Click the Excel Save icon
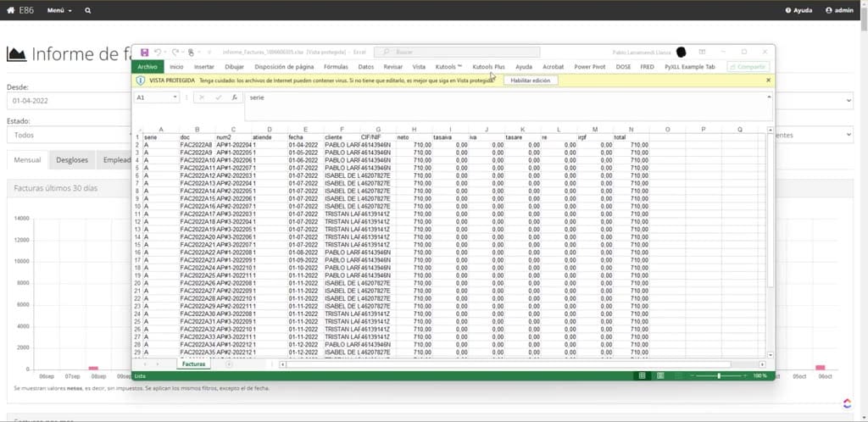The height and width of the screenshot is (422, 868). coord(144,52)
